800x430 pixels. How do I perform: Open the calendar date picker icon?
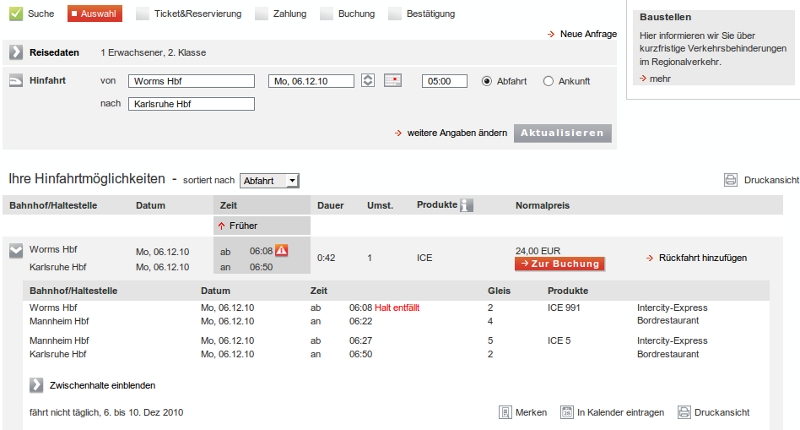click(x=392, y=81)
